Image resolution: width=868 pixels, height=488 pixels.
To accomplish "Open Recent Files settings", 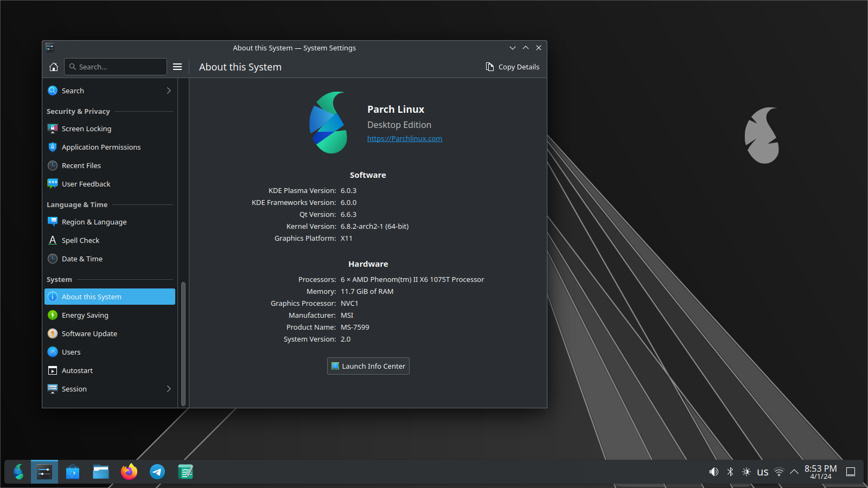I will tap(110, 165).
